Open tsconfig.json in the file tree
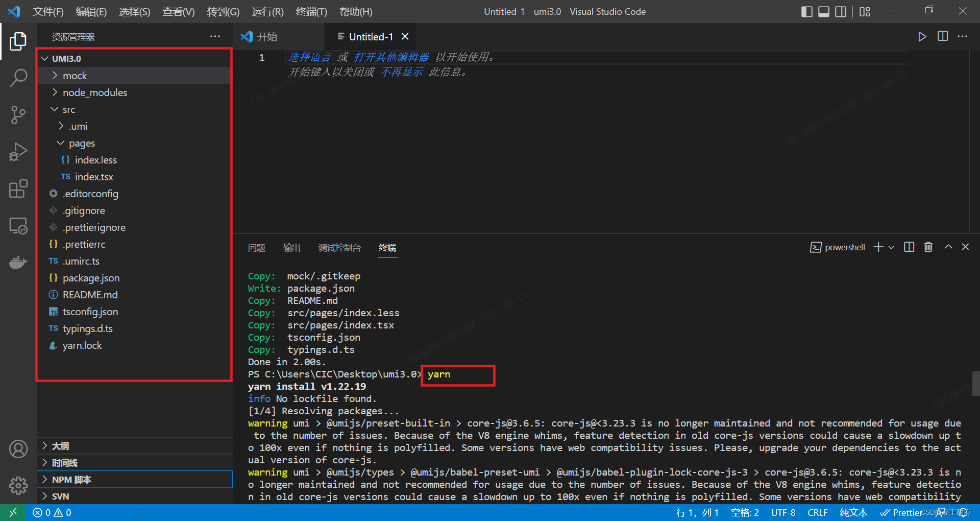The height and width of the screenshot is (521, 980). [x=135, y=312]
